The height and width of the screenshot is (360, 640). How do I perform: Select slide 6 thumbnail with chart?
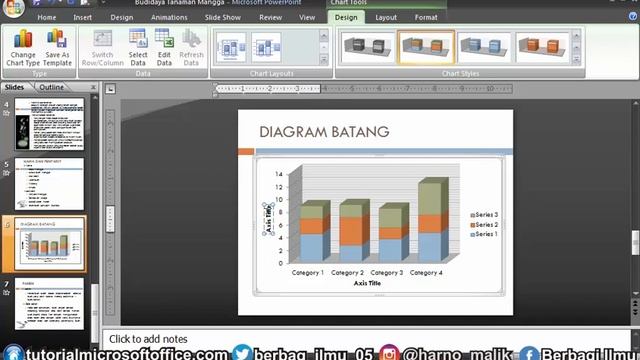coord(50,244)
